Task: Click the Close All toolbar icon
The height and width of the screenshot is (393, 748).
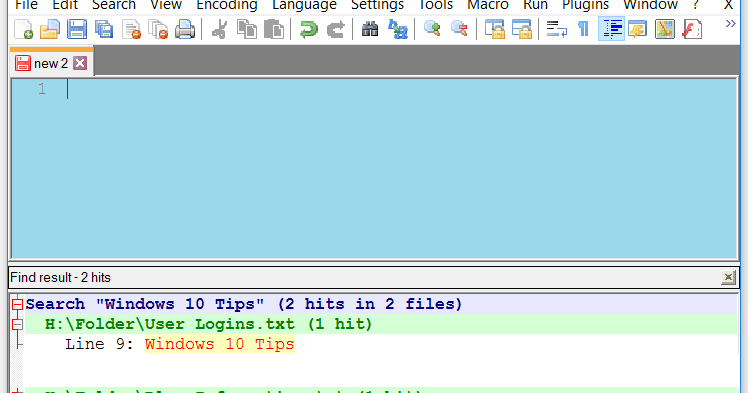Action: (158, 30)
